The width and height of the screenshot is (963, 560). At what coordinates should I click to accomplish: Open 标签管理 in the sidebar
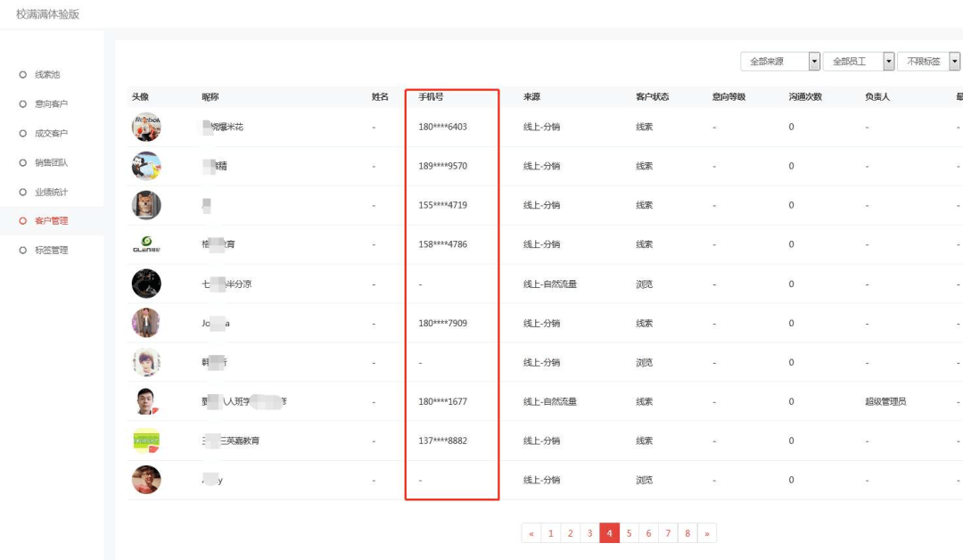pos(51,251)
